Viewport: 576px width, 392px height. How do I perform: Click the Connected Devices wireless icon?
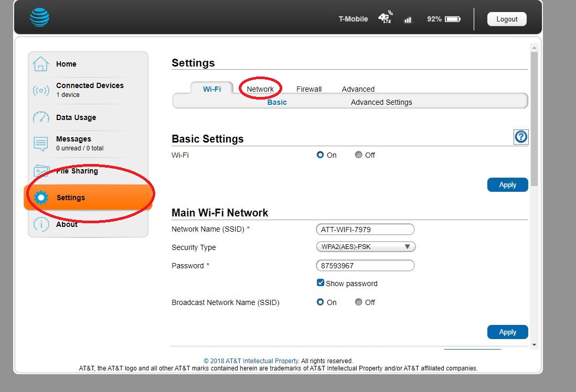41,90
